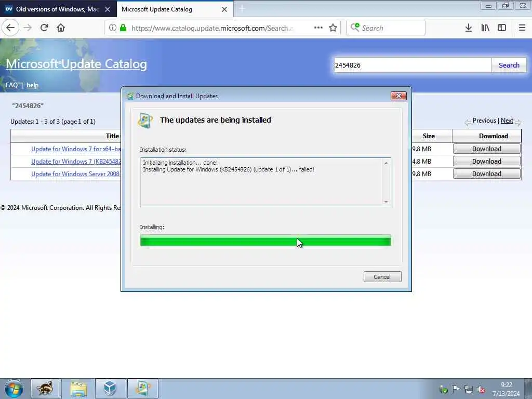Click the browser URL address field

click(212, 28)
